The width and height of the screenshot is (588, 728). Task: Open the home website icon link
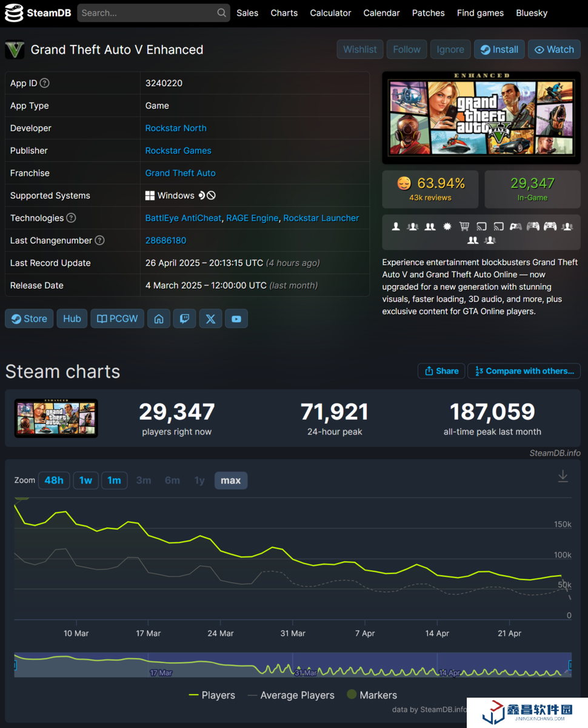point(159,318)
